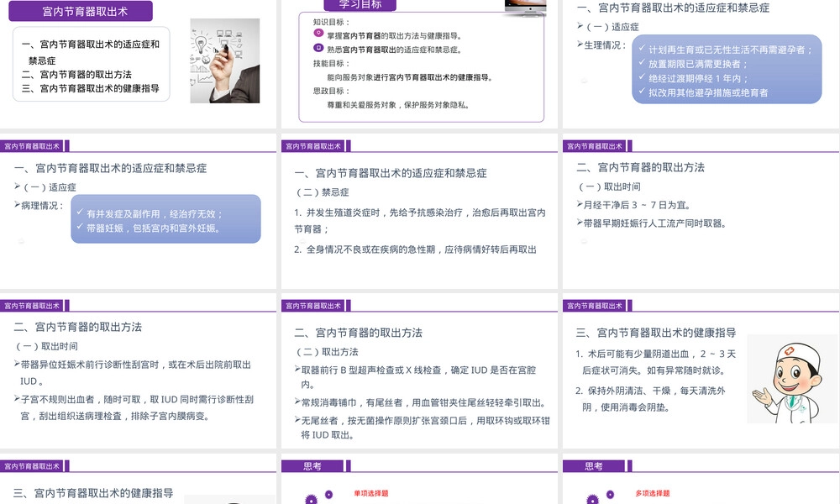Click the "(二)禁忌症" subheading

[323, 192]
